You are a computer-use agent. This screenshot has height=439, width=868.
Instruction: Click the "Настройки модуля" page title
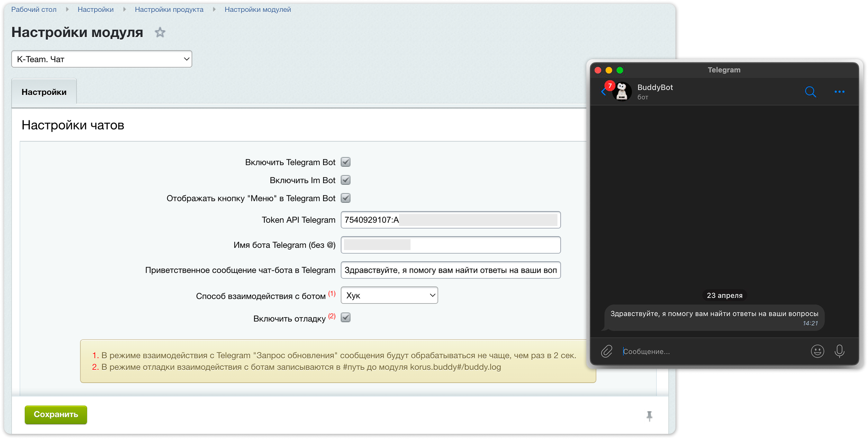pyautogui.click(x=77, y=33)
